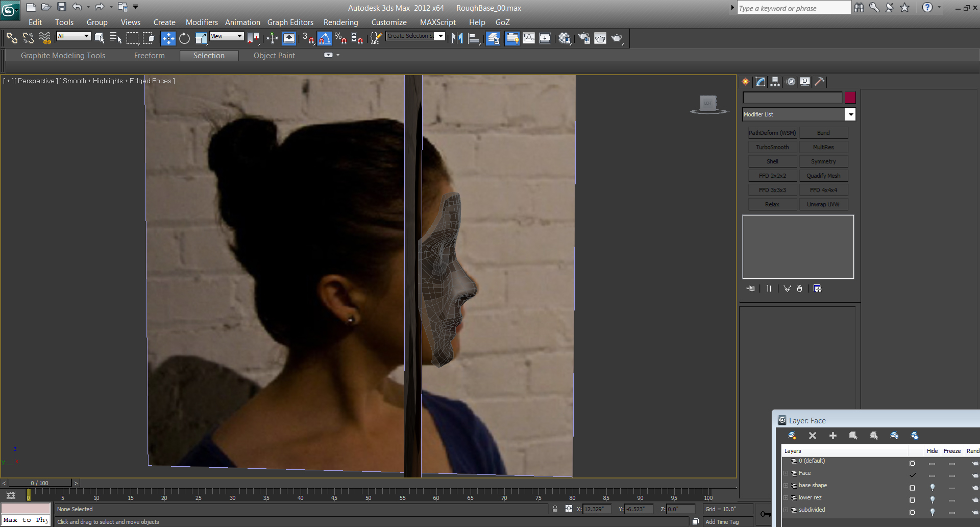Viewport: 980px width, 527px height.
Task: Toggle the Window/Crossing selection mode
Action: 149,38
